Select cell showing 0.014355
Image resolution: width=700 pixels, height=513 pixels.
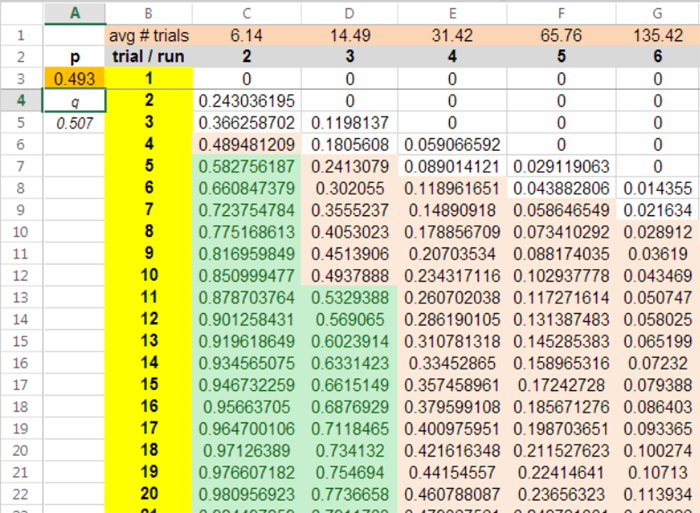click(657, 188)
